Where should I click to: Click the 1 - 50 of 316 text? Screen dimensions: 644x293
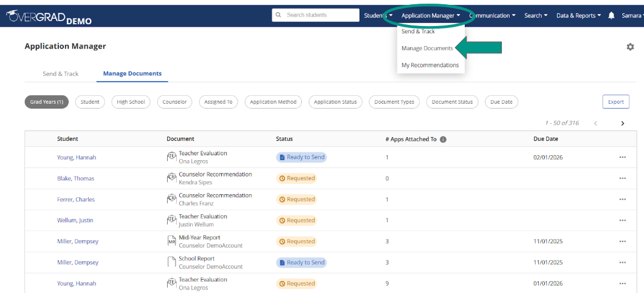[562, 123]
